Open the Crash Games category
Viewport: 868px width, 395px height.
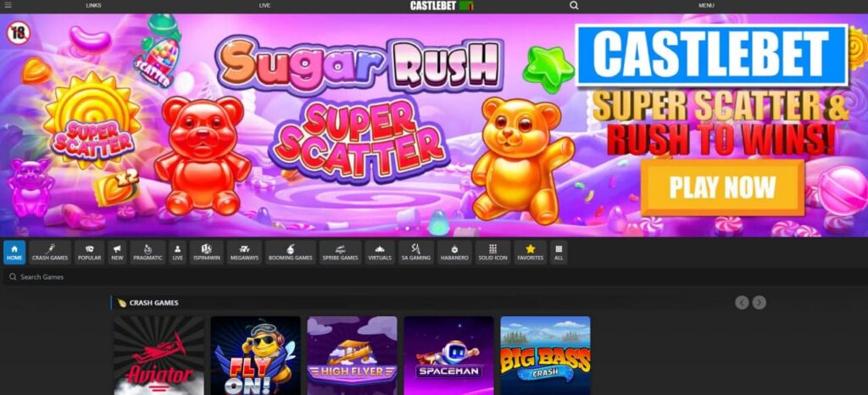(50, 253)
